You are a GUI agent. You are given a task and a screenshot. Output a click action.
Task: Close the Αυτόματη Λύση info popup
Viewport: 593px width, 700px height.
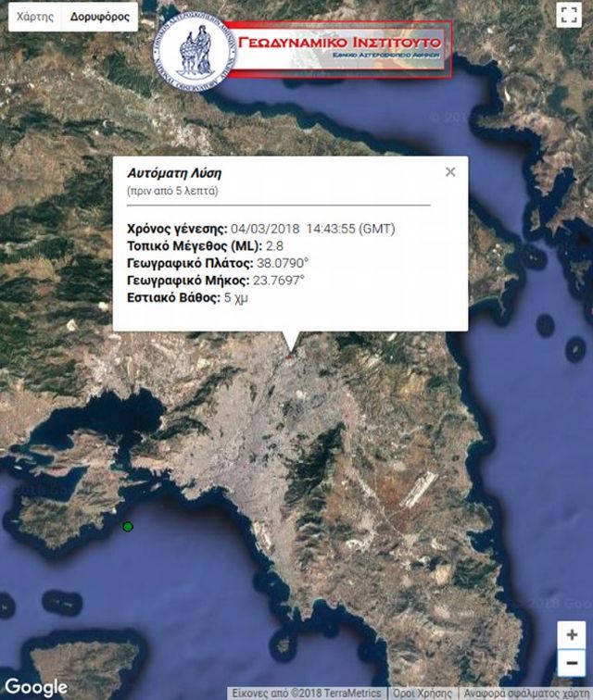click(x=450, y=171)
